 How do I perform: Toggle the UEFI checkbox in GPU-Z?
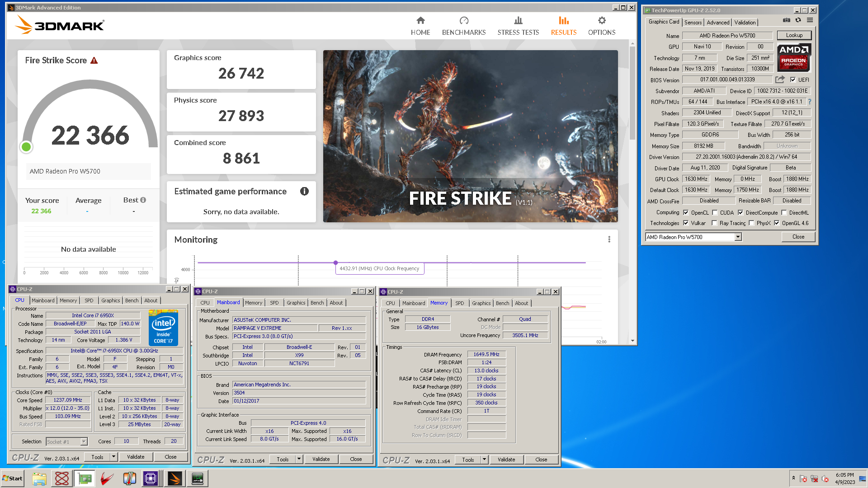[793, 80]
